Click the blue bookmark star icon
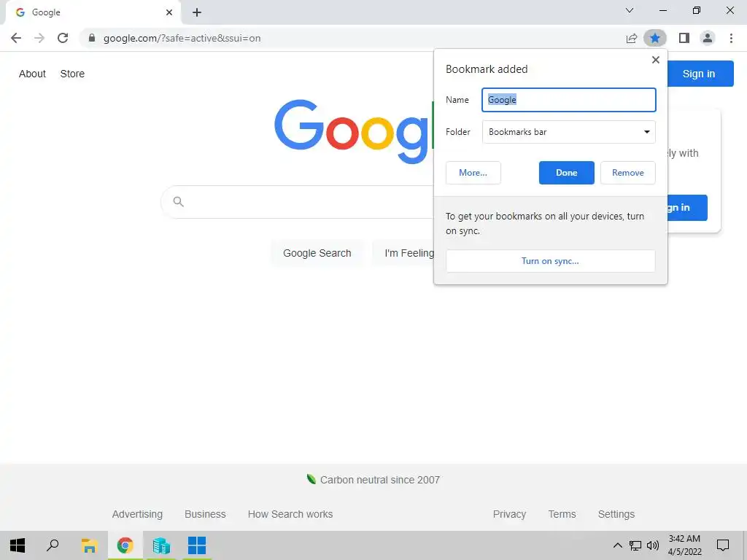The width and height of the screenshot is (747, 560). [x=655, y=38]
